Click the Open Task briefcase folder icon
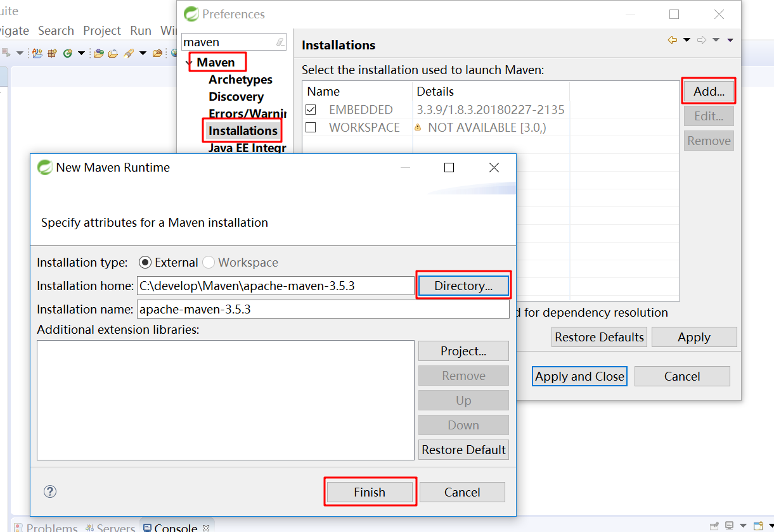The height and width of the screenshot is (532, 774). [x=113, y=53]
